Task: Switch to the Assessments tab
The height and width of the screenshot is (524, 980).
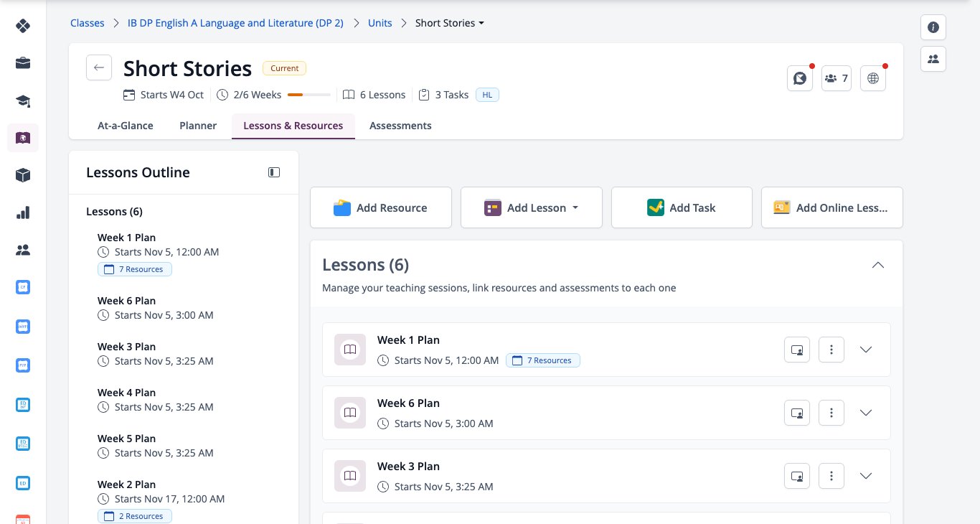Action: point(400,126)
